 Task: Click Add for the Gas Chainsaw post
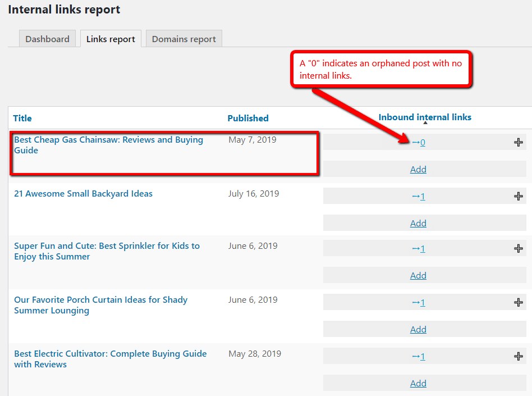tap(418, 169)
